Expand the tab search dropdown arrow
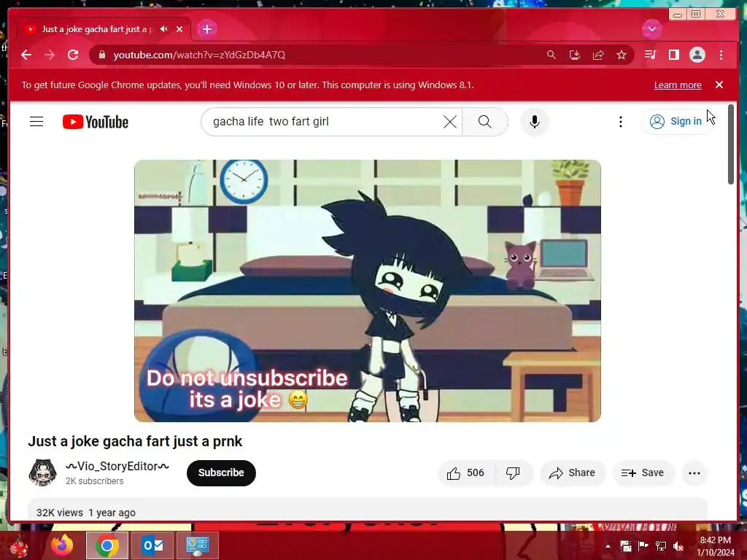Viewport: 747px width, 560px height. click(x=651, y=29)
